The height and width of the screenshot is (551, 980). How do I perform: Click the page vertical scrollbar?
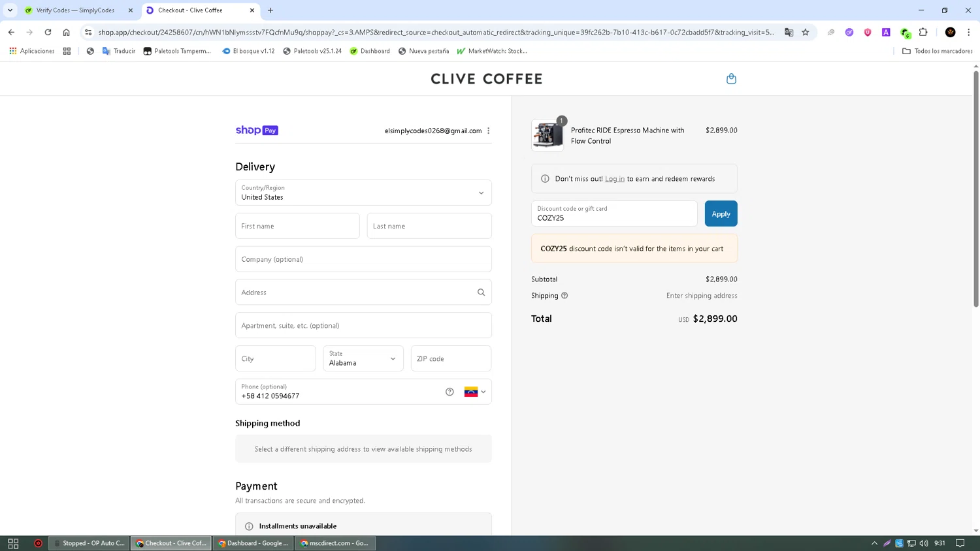pyautogui.click(x=976, y=189)
